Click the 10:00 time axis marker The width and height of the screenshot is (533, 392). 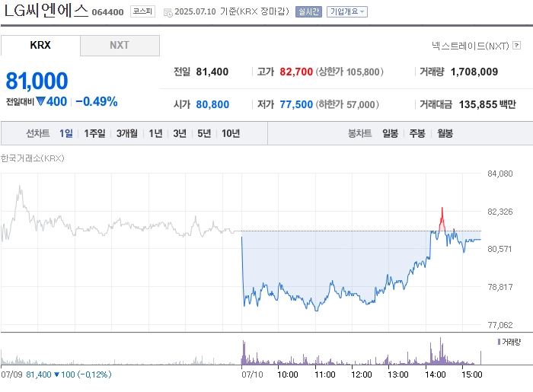[288, 374]
